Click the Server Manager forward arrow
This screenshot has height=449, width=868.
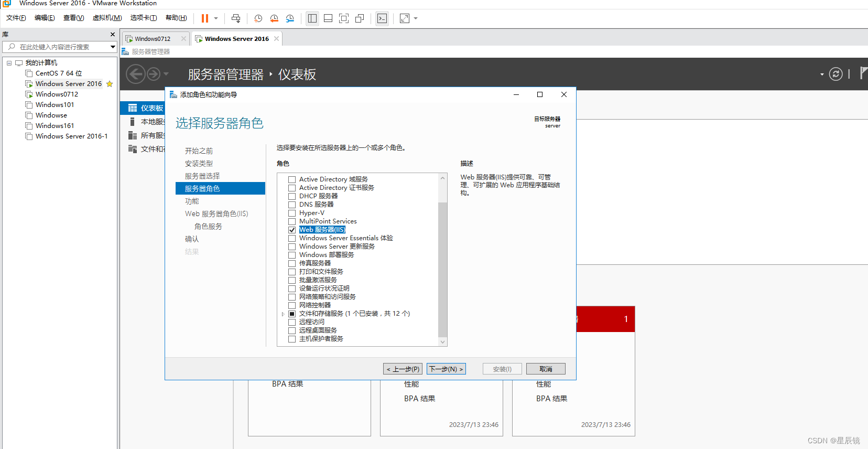click(153, 74)
